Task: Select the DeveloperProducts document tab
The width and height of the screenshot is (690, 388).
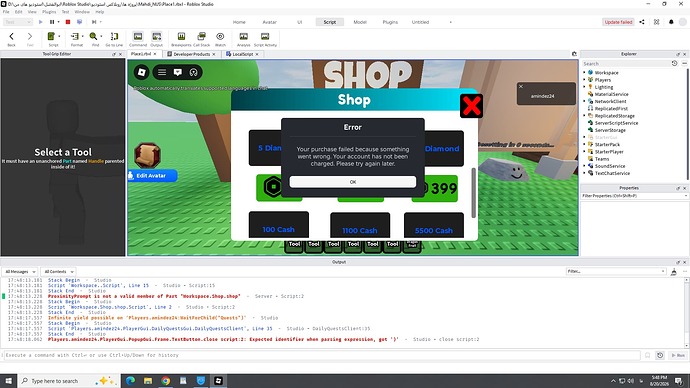Action: point(191,54)
